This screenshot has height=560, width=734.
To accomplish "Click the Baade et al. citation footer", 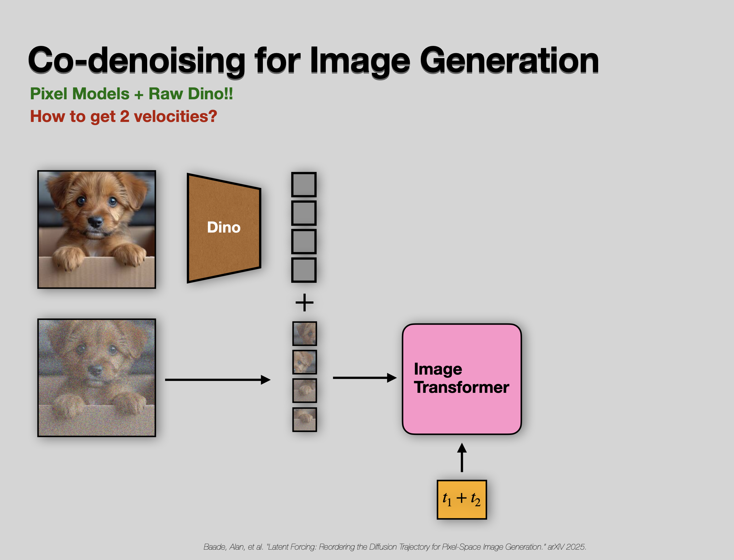I will point(395,547).
